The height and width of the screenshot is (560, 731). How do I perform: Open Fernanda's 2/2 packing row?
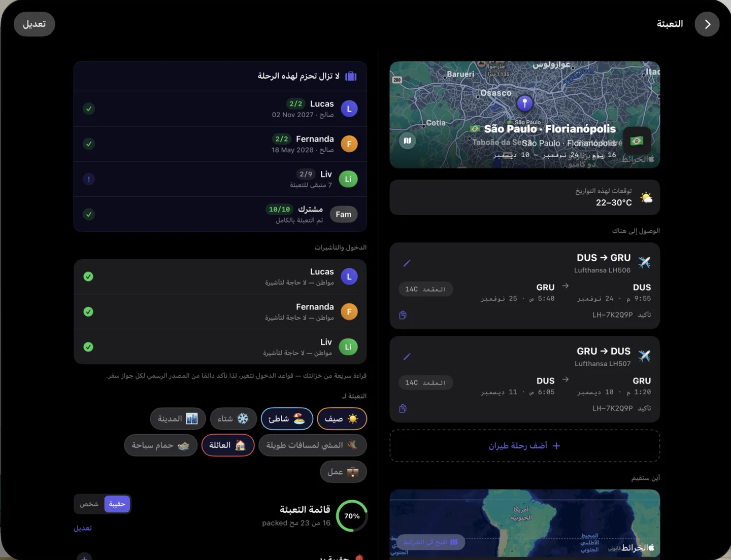coord(220,144)
